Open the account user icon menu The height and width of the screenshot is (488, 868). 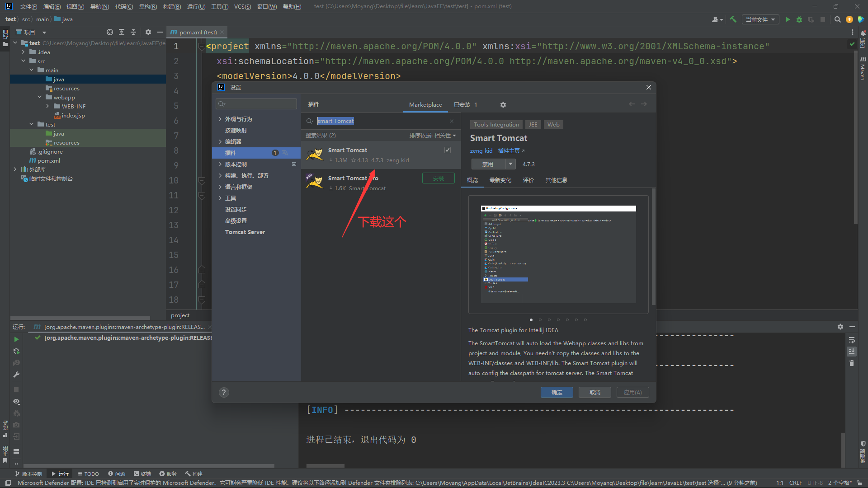pos(717,19)
